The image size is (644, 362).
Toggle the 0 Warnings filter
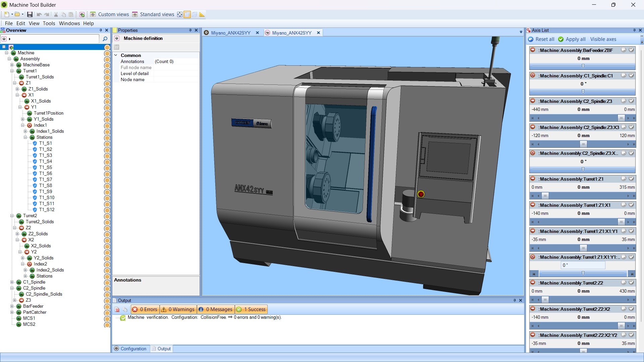click(x=178, y=309)
